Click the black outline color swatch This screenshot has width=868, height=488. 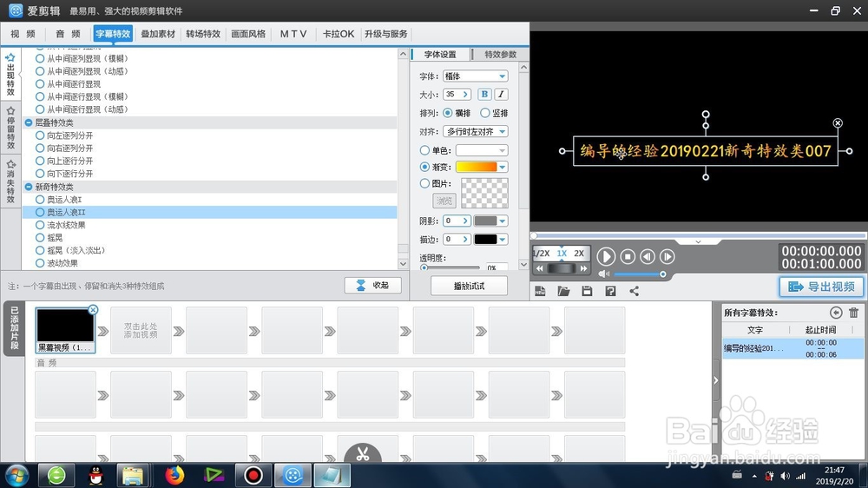[485, 240]
